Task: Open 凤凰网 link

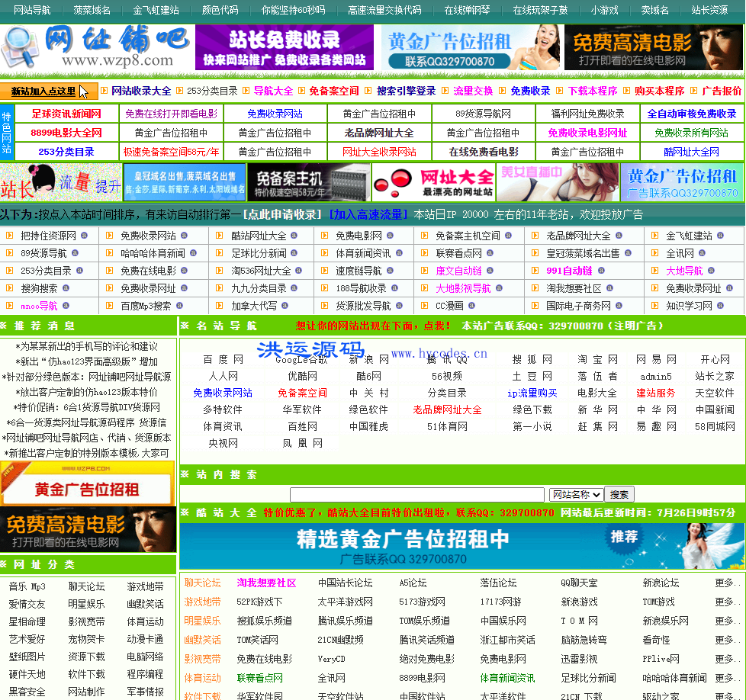Action: click(302, 443)
